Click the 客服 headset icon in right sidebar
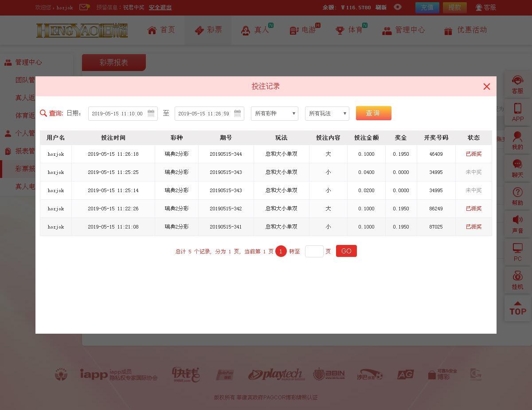This screenshot has width=532, height=410. (x=517, y=81)
